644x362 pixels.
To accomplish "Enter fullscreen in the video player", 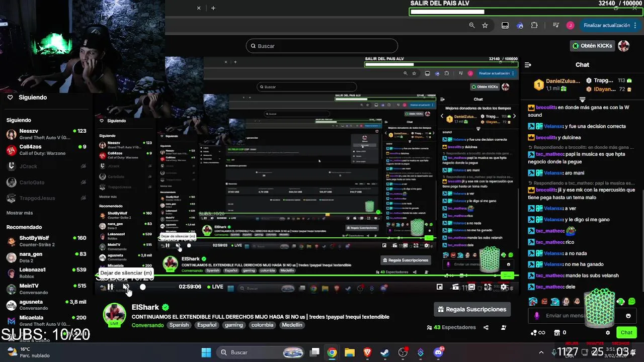I will tap(488, 287).
